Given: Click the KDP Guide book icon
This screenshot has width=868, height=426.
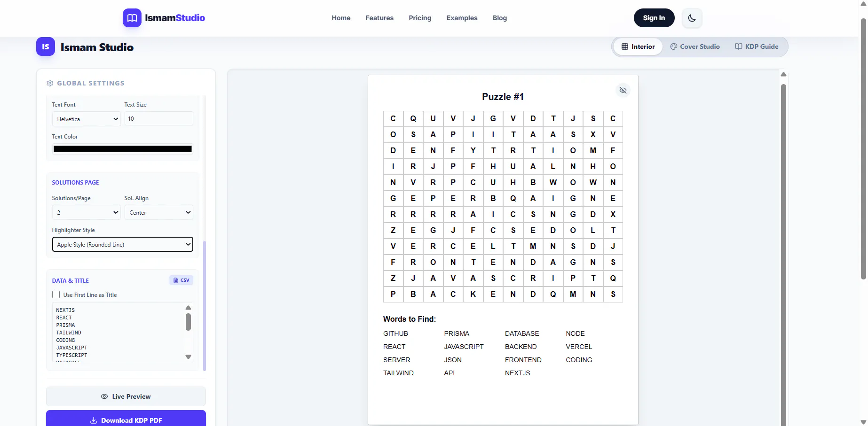Looking at the screenshot, I should [x=739, y=46].
